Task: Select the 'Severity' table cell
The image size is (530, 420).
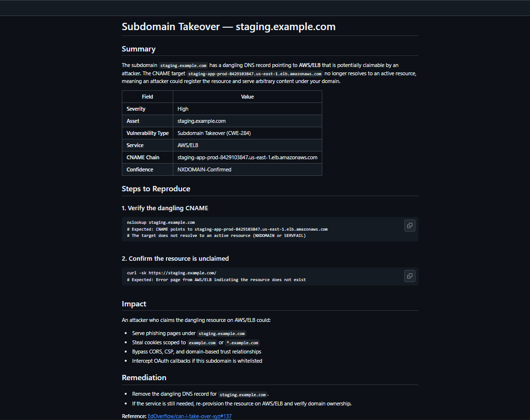Action: (148, 109)
